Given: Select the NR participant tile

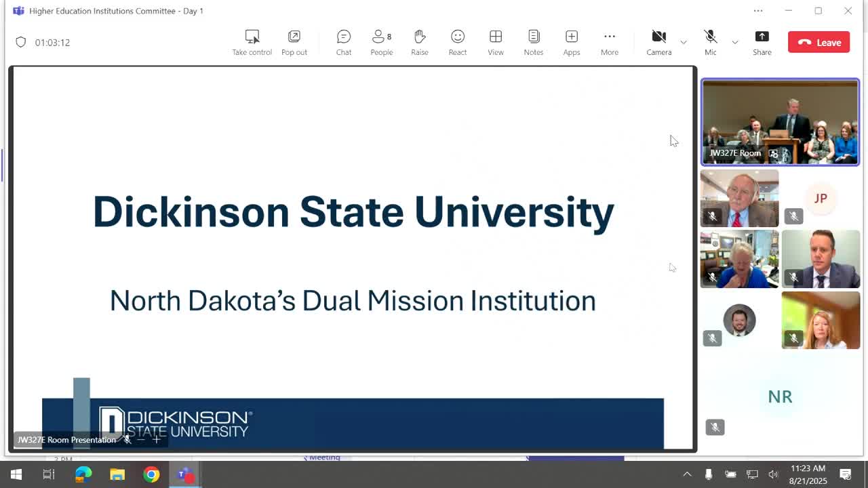Looking at the screenshot, I should click(780, 396).
